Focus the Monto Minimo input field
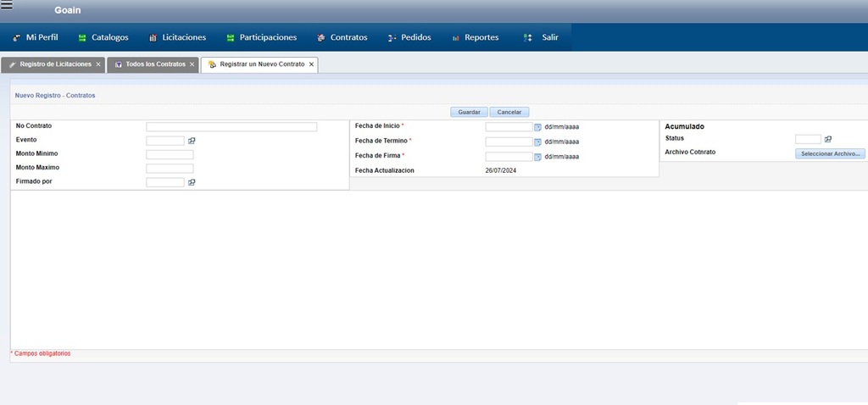The image size is (868, 405). point(170,154)
